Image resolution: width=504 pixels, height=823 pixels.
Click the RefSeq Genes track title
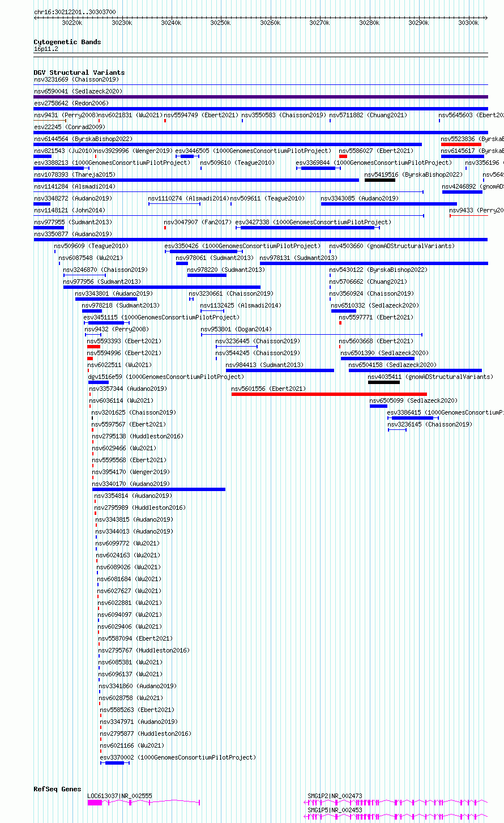pos(57,789)
